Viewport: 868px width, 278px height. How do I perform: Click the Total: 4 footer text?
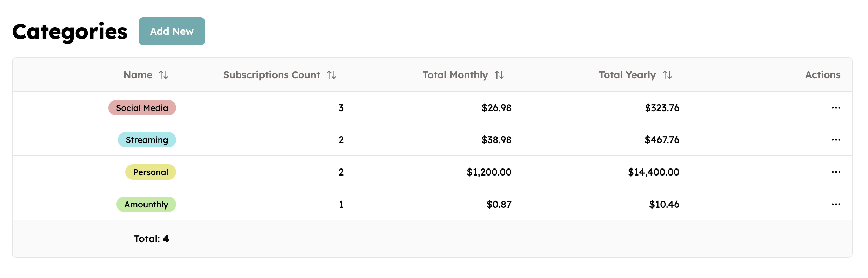151,239
